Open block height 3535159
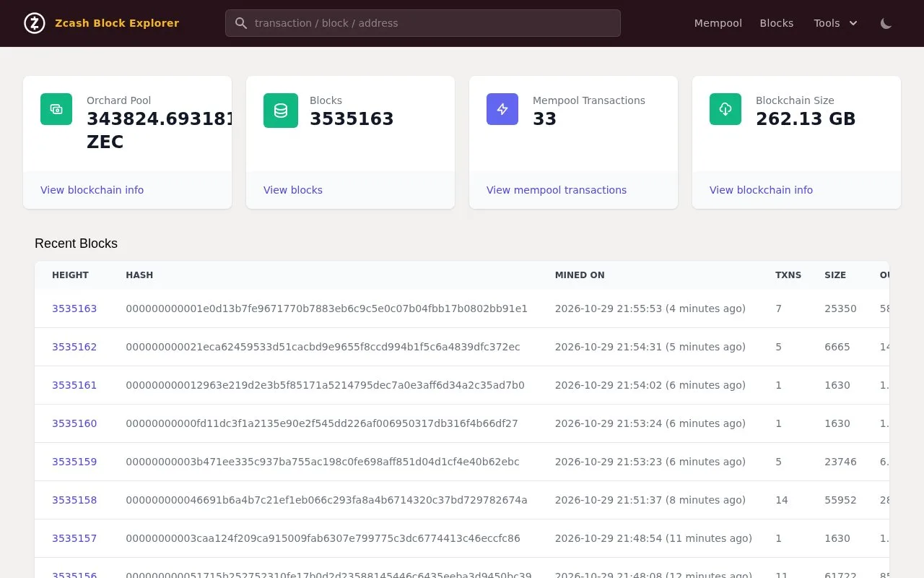Image resolution: width=924 pixels, height=578 pixels. click(74, 462)
